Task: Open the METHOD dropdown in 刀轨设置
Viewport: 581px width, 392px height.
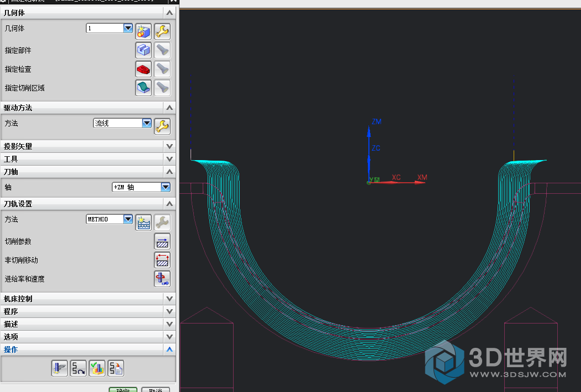Action: pos(109,219)
